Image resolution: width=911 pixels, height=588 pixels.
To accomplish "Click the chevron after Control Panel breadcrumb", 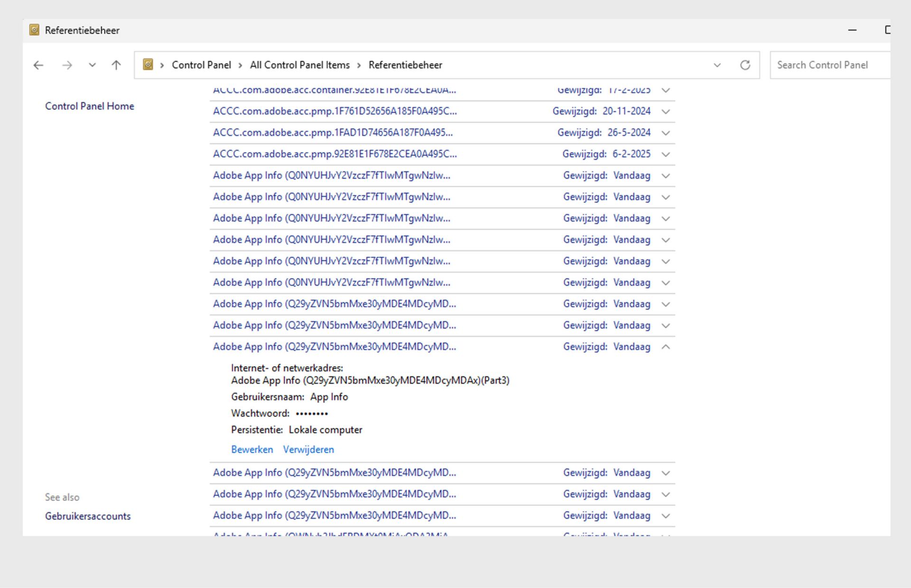I will (x=241, y=65).
